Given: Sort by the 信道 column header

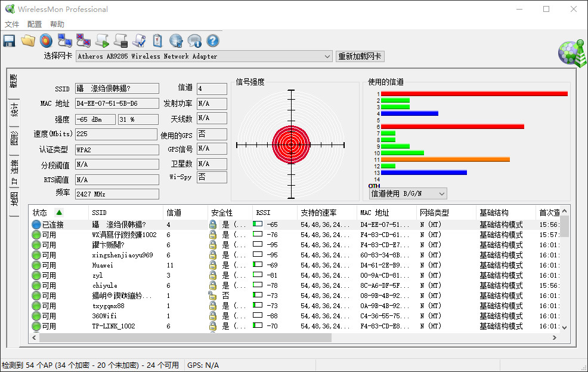Looking at the screenshot, I should 185,213.
